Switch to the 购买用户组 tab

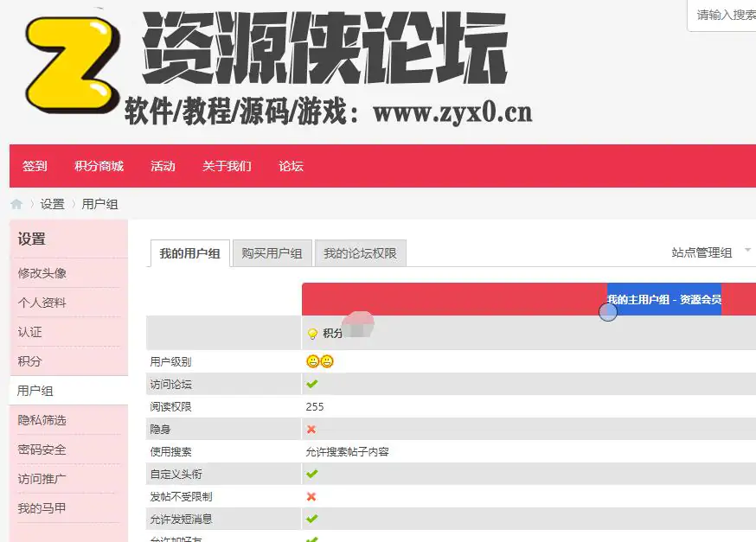[x=272, y=253]
